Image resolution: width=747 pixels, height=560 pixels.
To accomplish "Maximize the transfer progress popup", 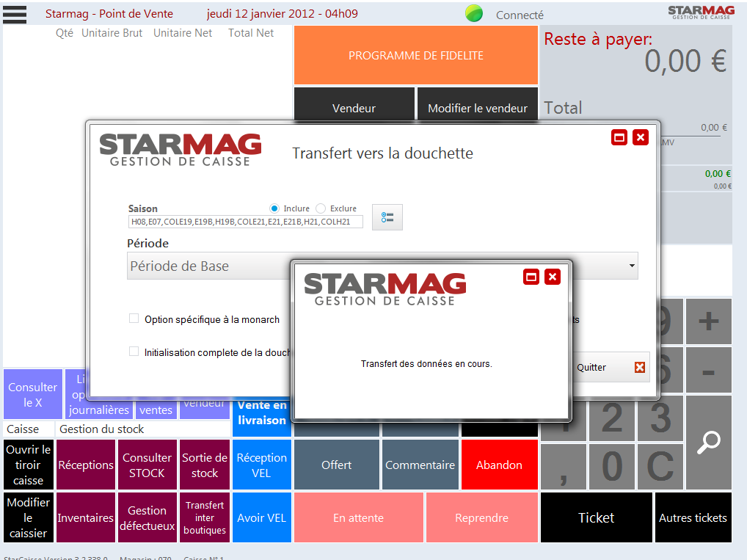I will point(531,277).
